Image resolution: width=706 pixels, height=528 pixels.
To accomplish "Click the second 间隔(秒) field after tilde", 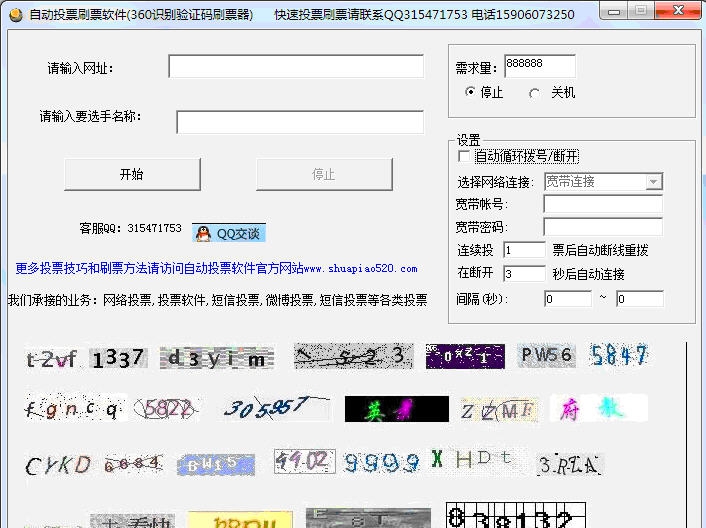I will [639, 299].
